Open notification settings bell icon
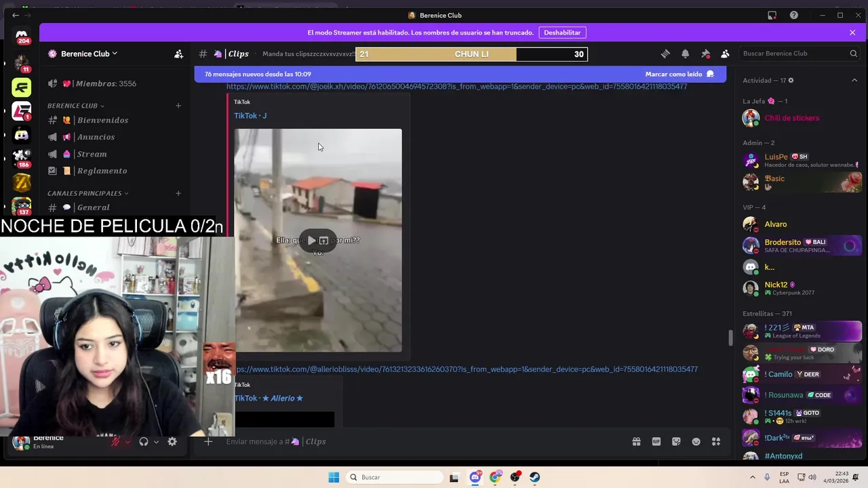Image resolution: width=868 pixels, height=488 pixels. pos(686,54)
